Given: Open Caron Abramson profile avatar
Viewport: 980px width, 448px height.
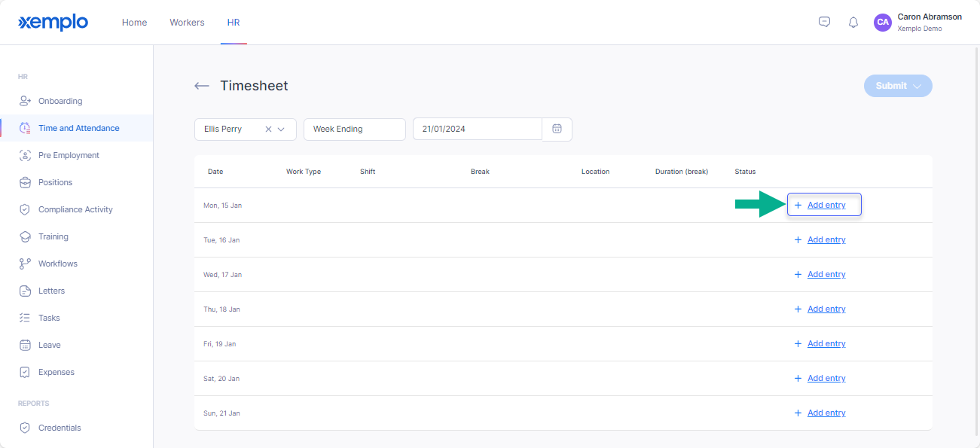Looking at the screenshot, I should [x=883, y=23].
